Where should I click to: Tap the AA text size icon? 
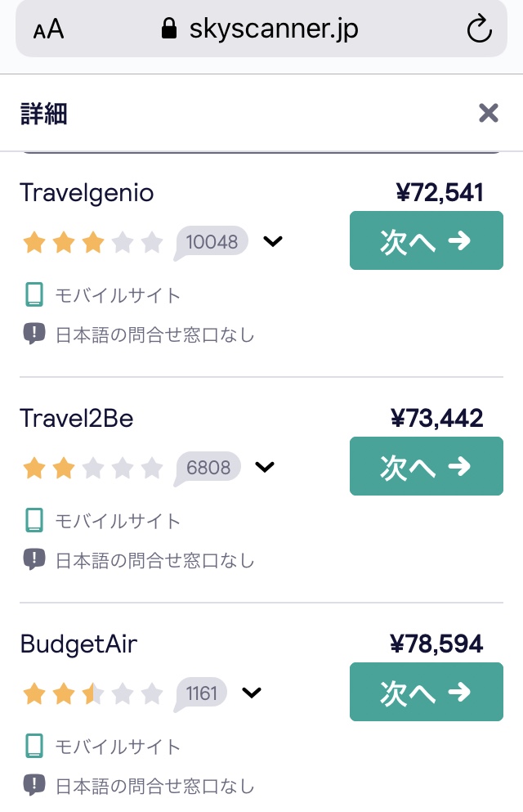(48, 31)
